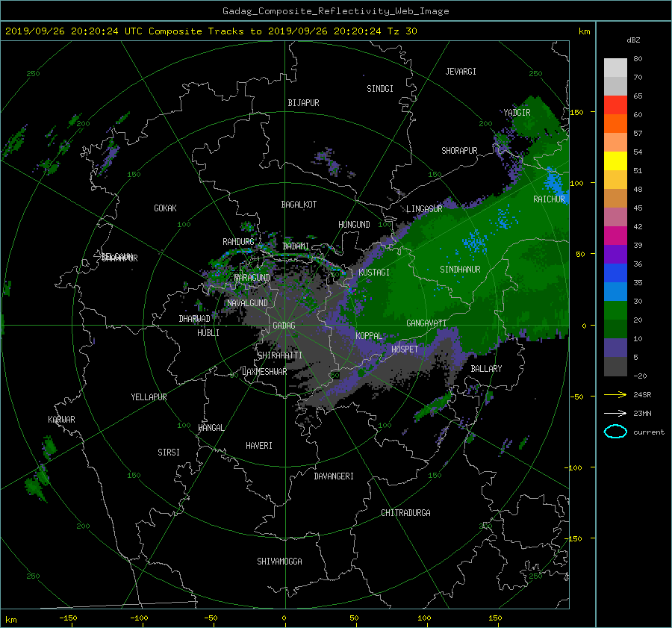This screenshot has width=672, height=628.
Task: Click the -100 tick on the bottom axis
Action: [139, 618]
